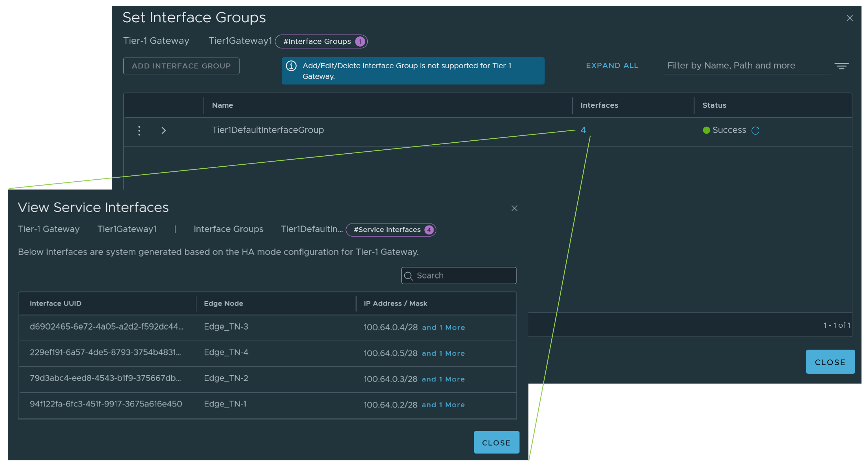Open the #Service Interfaces badge showing 4
The height and width of the screenshot is (468, 868).
click(x=391, y=230)
